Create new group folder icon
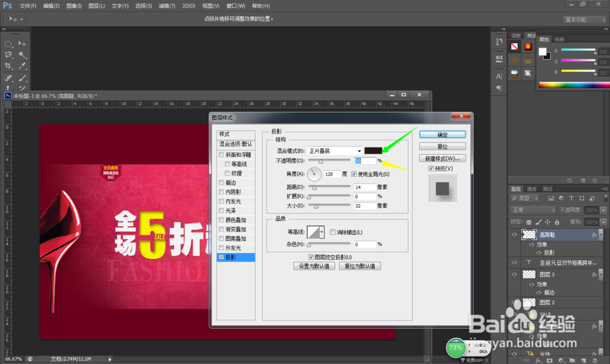This screenshot has height=364, width=610. [572, 360]
